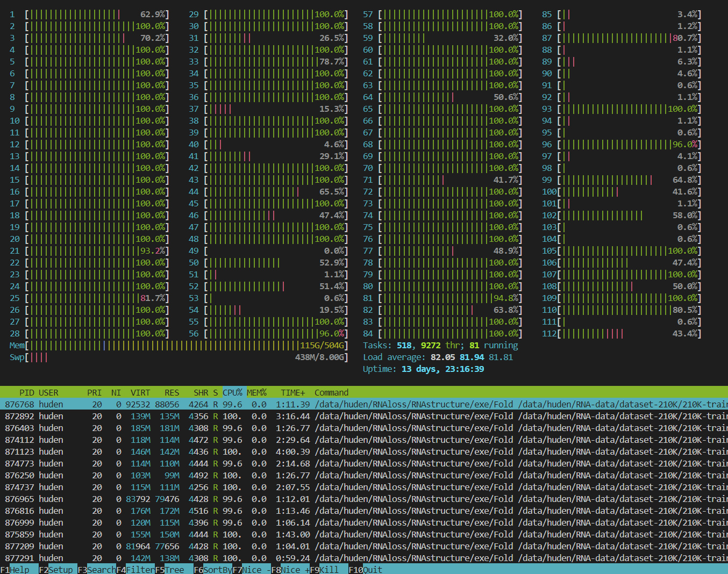Sort by the CPU% column header

pyautogui.click(x=232, y=392)
